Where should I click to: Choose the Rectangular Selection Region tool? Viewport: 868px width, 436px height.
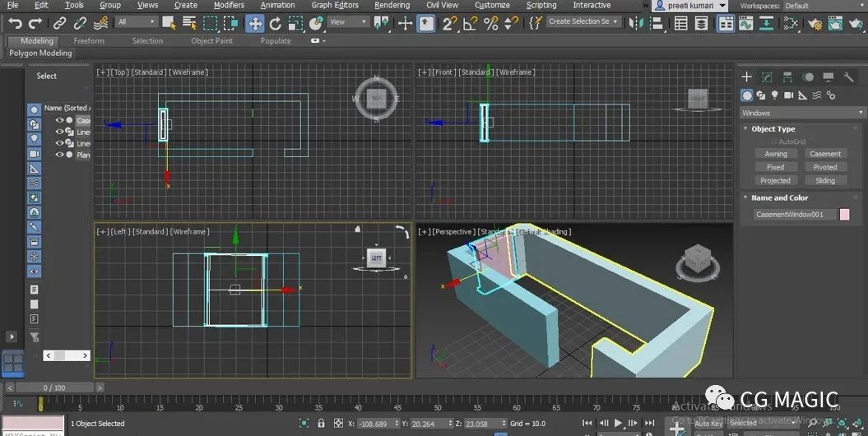[x=210, y=23]
